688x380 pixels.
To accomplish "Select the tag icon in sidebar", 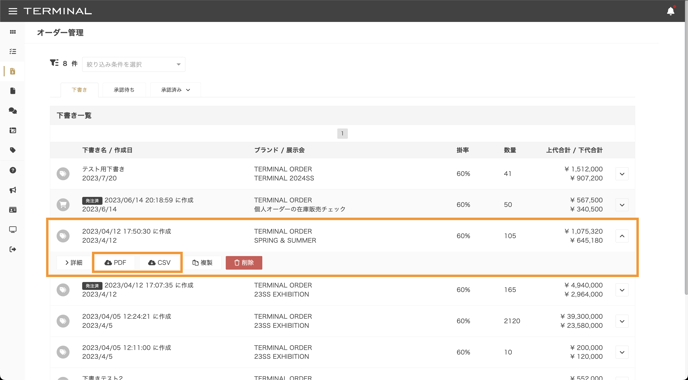I will click(x=13, y=150).
